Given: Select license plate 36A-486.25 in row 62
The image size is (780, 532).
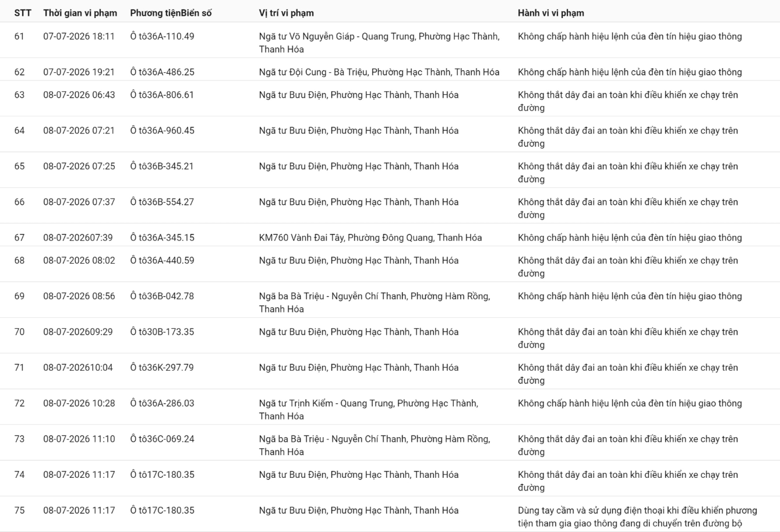Looking at the screenshot, I should 163,72.
